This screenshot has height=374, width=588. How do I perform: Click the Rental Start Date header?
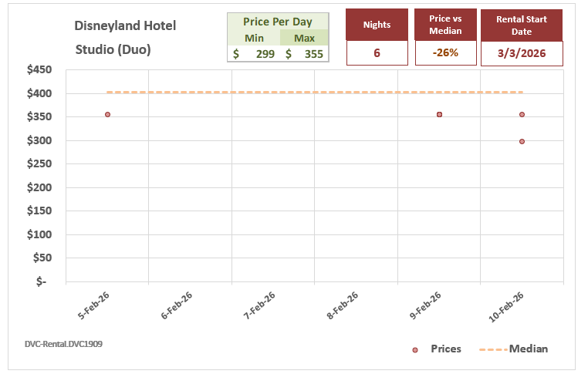point(522,25)
